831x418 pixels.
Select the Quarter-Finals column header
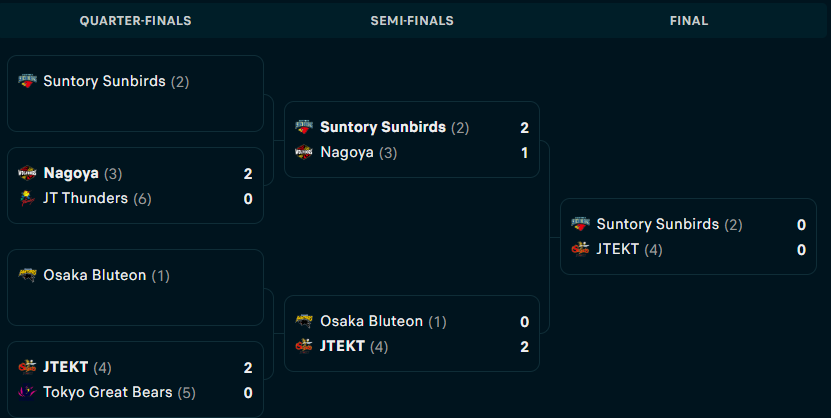[x=136, y=21]
